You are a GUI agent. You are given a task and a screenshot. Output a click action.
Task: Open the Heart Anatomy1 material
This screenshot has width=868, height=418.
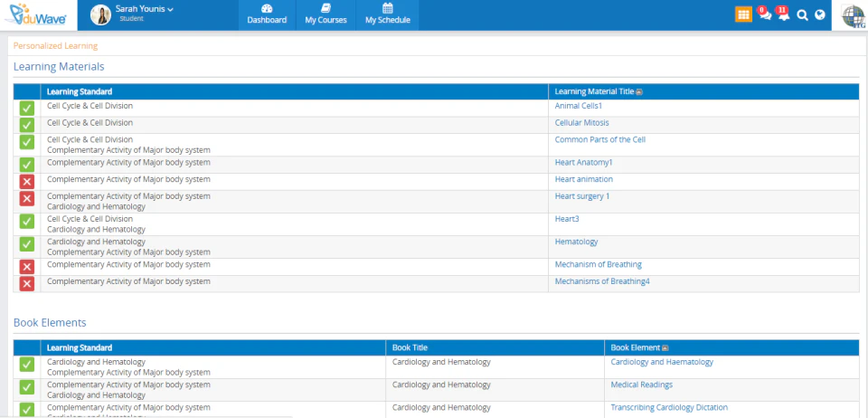[583, 163]
